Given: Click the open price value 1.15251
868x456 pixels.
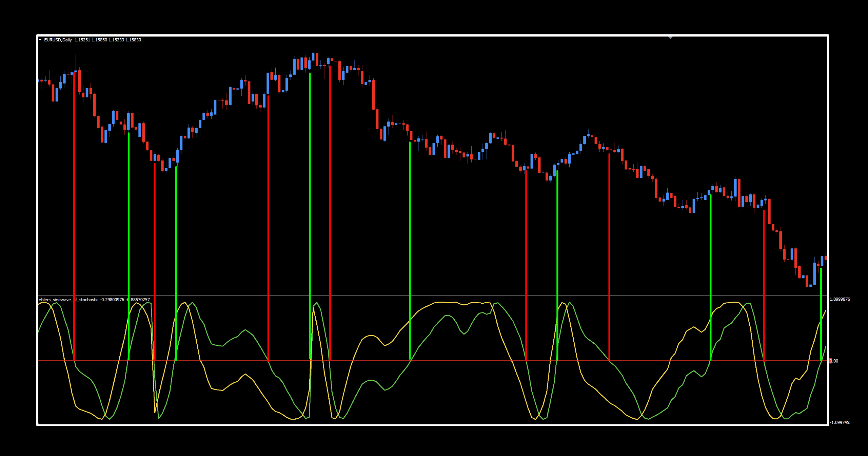Looking at the screenshot, I should (82, 40).
